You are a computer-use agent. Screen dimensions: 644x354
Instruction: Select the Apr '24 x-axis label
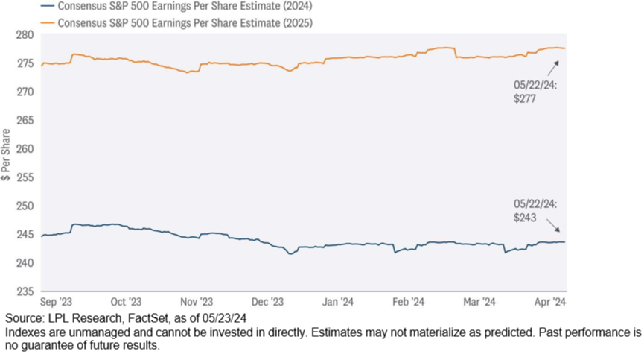549,302
